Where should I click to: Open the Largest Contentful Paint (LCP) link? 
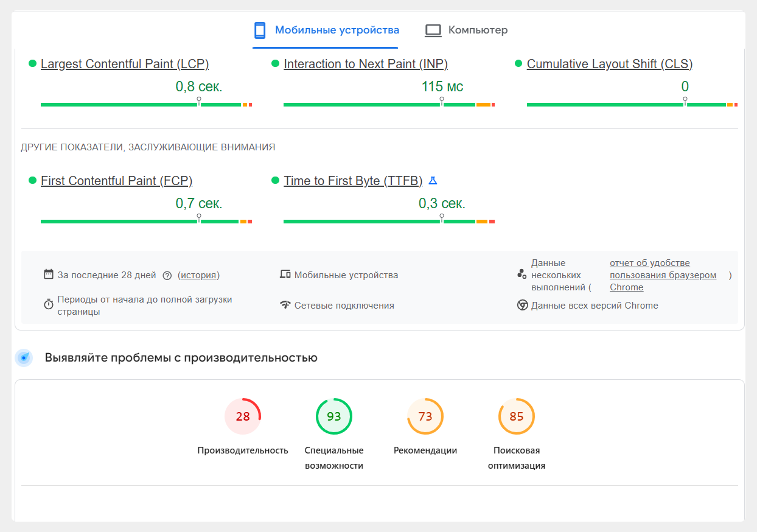tap(125, 63)
